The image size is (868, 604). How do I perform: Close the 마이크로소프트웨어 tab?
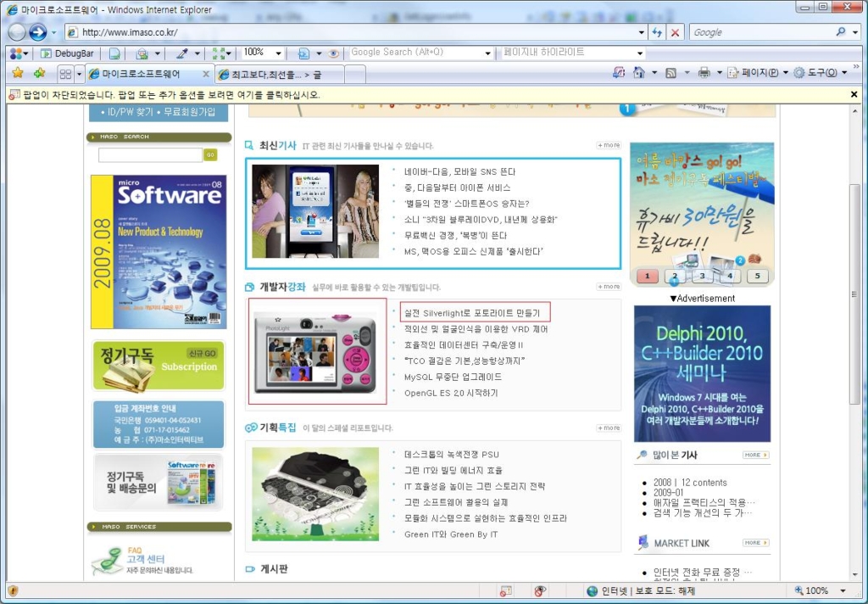(206, 74)
